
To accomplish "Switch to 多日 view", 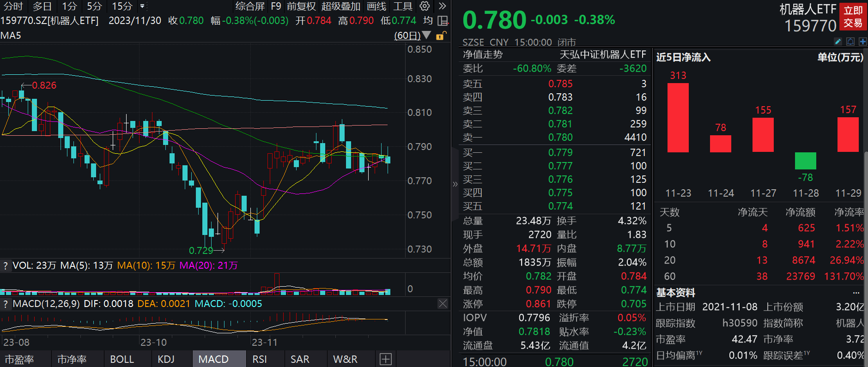I will coord(42,6).
